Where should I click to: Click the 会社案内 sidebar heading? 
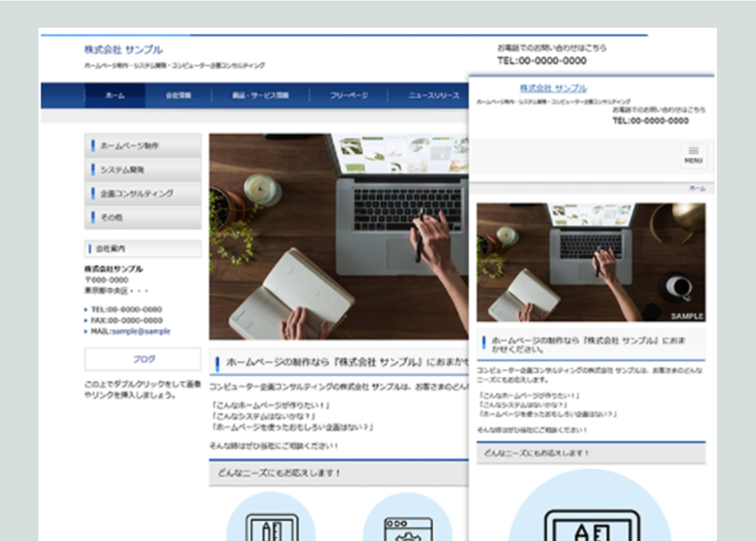click(x=143, y=249)
